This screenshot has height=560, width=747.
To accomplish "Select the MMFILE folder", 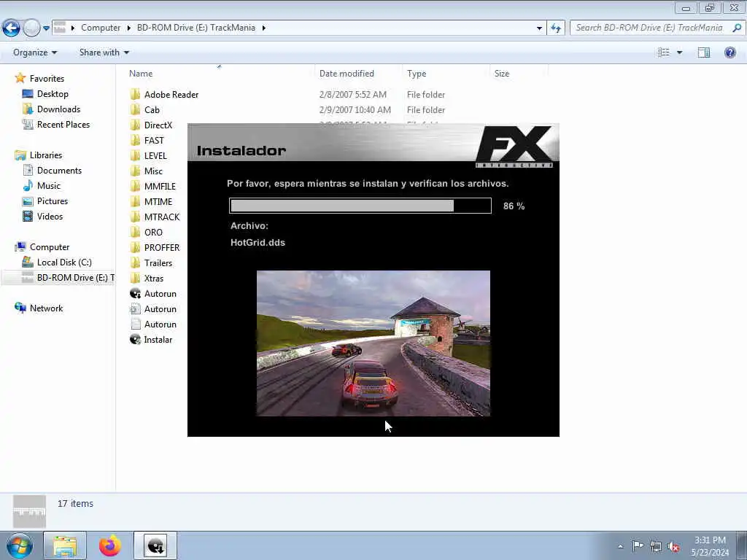I will tap(160, 186).
